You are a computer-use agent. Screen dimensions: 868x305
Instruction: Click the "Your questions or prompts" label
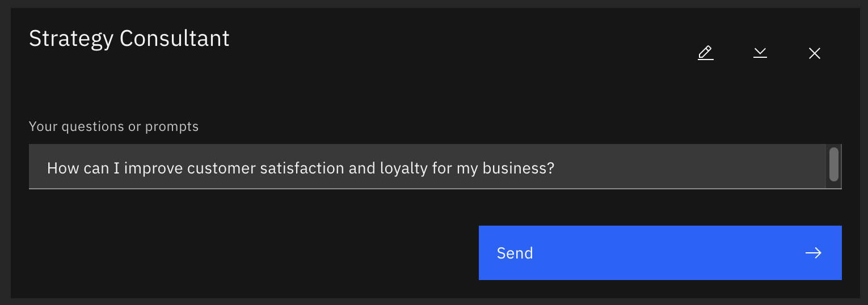coord(113,126)
